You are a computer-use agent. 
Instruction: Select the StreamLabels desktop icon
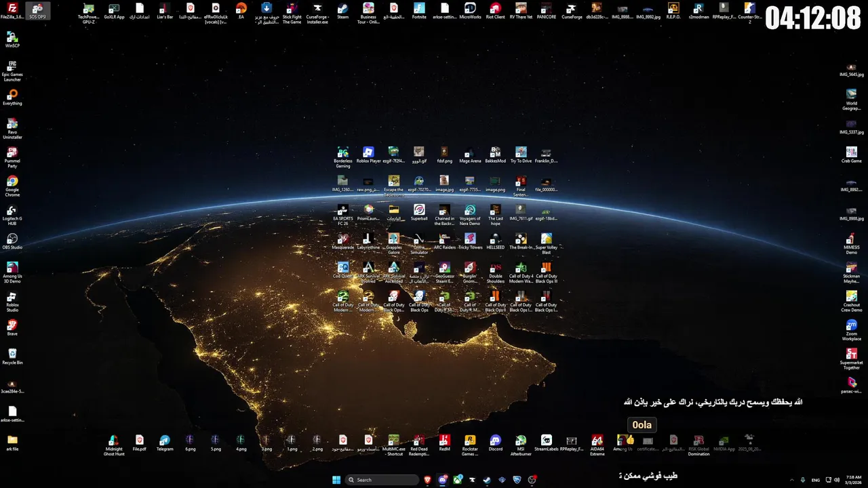pos(547,443)
